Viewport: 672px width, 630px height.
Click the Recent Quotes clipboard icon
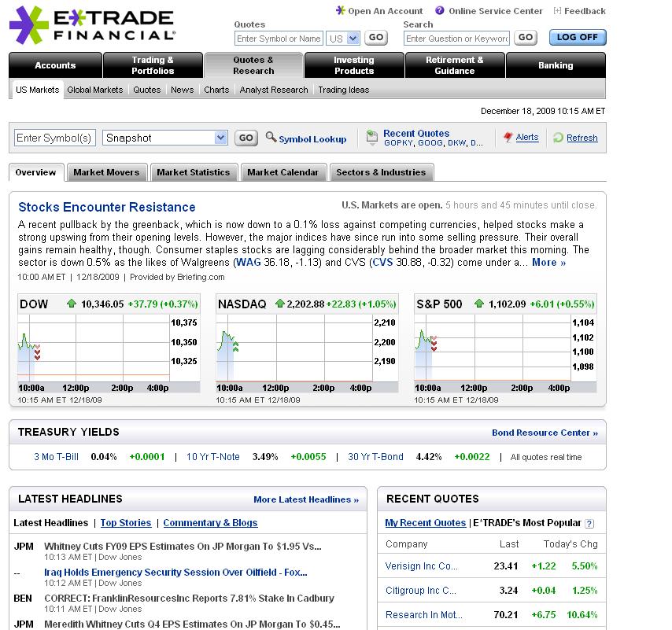[372, 138]
